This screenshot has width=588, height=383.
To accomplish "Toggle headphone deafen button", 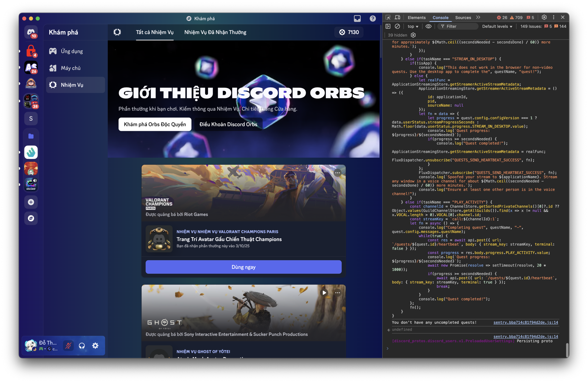I will tap(82, 346).
